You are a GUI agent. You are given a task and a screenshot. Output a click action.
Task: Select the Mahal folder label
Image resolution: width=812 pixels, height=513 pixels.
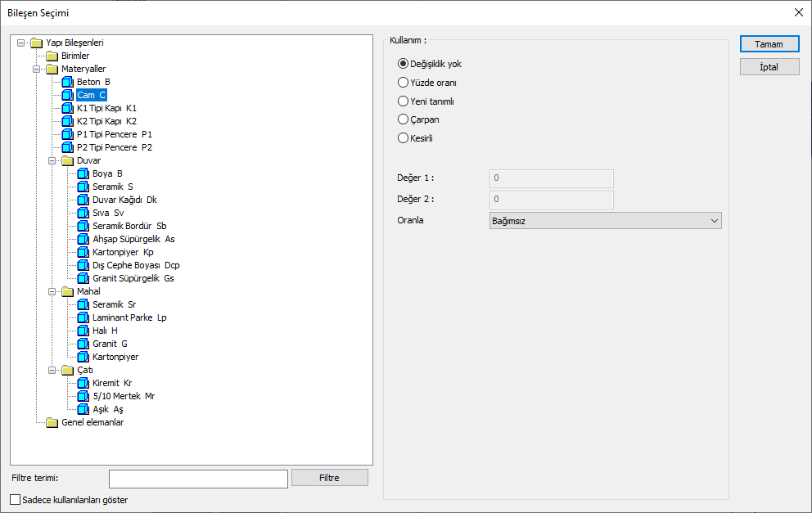[88, 291]
